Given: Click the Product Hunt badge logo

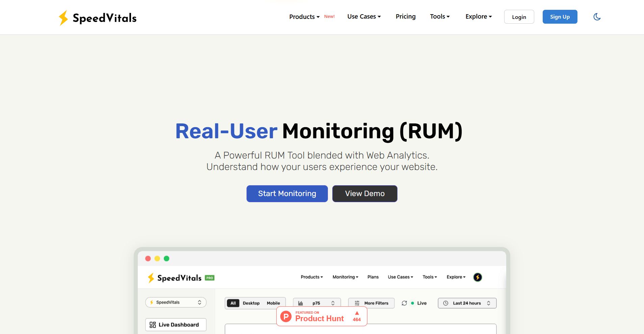Looking at the screenshot, I should tap(286, 316).
